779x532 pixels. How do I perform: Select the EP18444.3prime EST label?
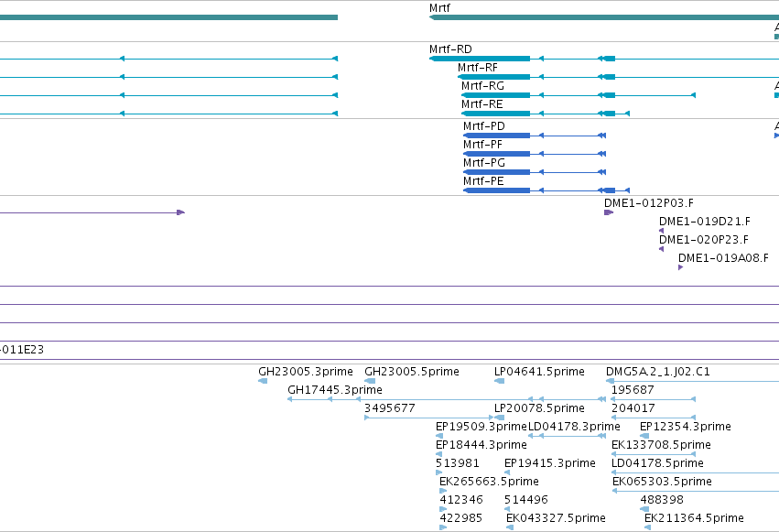pyautogui.click(x=481, y=445)
